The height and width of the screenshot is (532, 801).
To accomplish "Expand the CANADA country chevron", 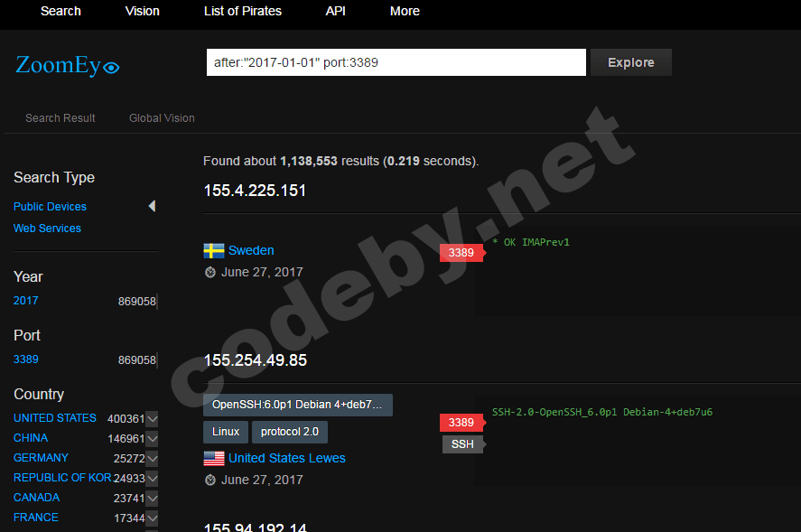I will (152, 499).
